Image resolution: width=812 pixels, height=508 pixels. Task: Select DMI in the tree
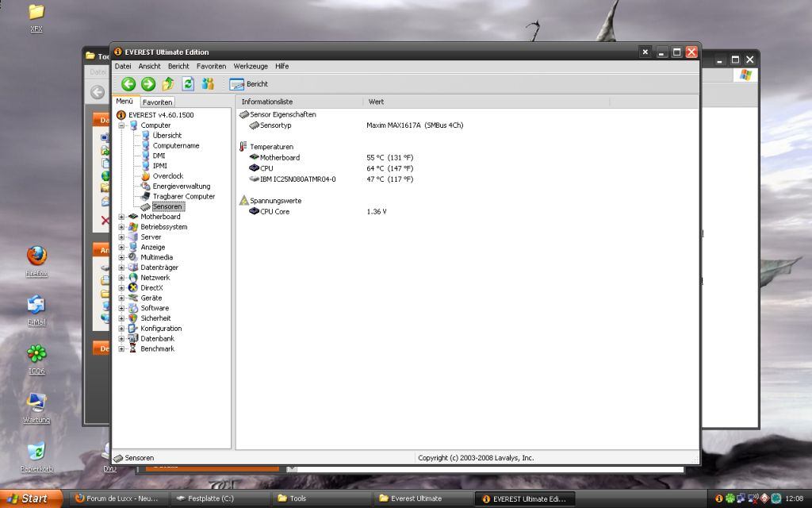point(159,156)
